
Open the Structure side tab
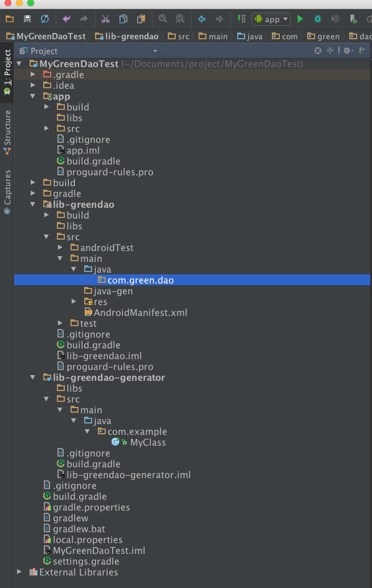point(7,132)
